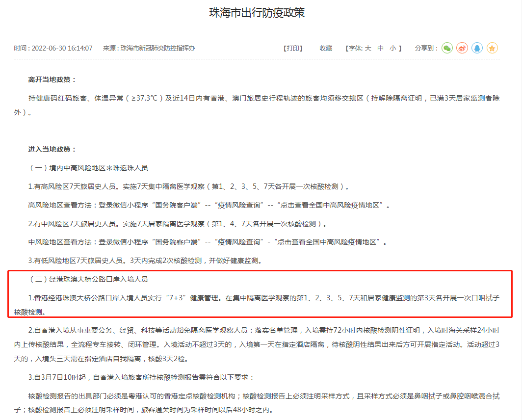The image size is (522, 420).
Task: Click the 分享到 share label
Action: point(424,48)
